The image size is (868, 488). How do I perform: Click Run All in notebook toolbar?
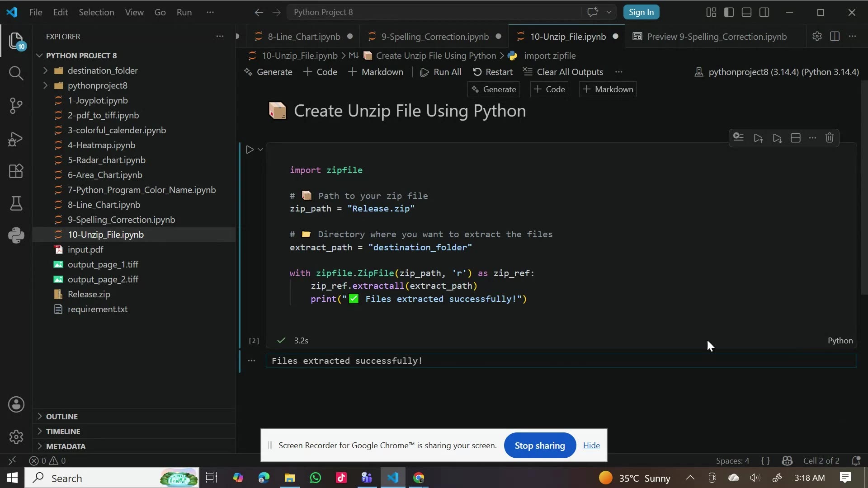tap(441, 72)
